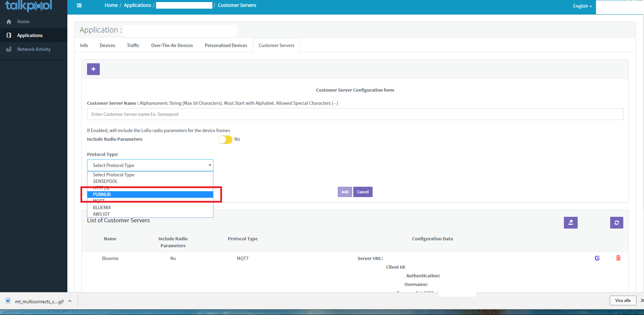Click the Protocol Type column header
644x315 pixels.
tap(243, 239)
